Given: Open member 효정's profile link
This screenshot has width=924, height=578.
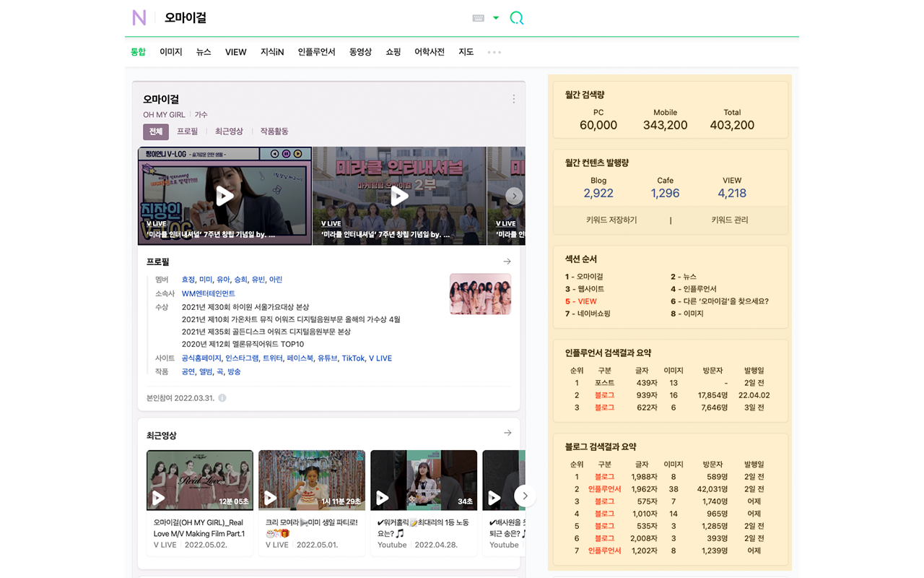Looking at the screenshot, I should click(188, 279).
